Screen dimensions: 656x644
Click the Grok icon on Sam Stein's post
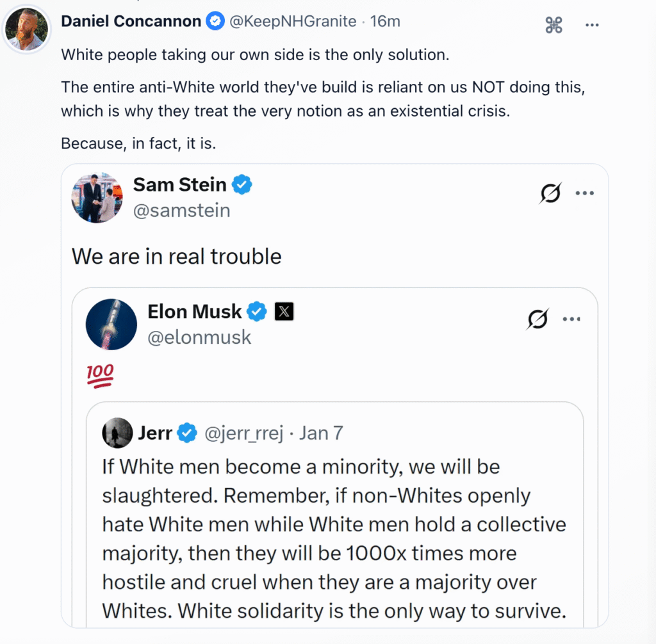(550, 193)
